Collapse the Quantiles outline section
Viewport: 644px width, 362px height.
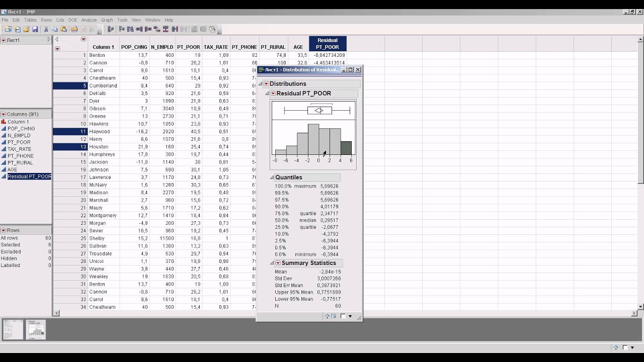272,177
